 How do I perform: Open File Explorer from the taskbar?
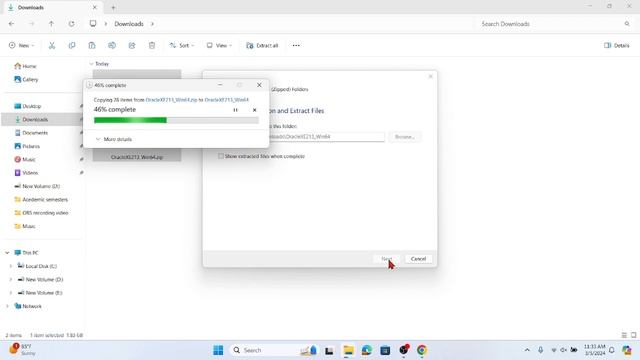click(349, 350)
